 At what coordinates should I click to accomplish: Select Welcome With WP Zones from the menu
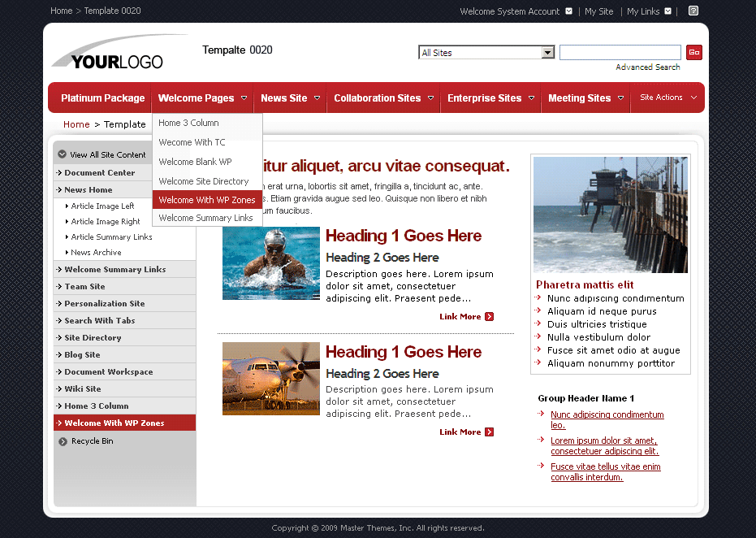coord(207,199)
